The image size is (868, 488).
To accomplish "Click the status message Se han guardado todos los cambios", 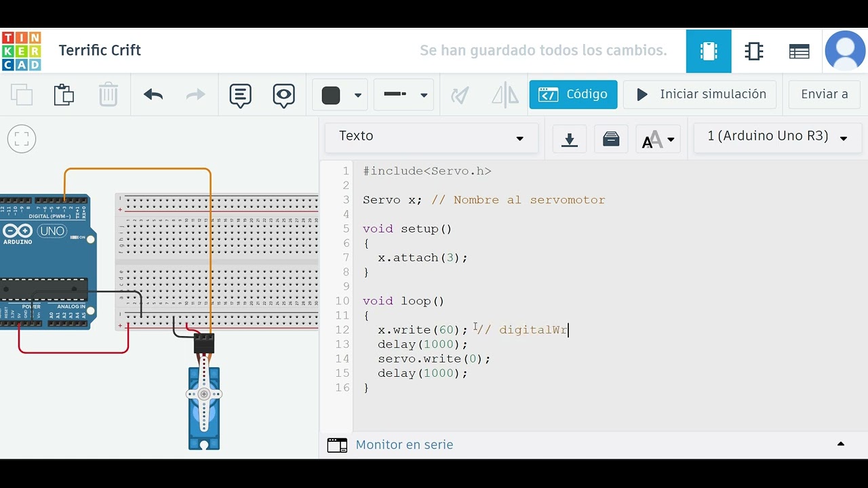I will pos(543,50).
